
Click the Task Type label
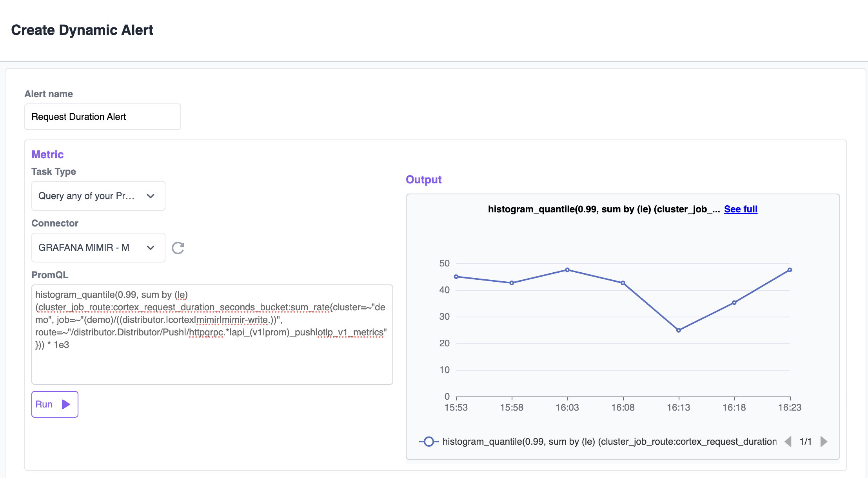54,172
